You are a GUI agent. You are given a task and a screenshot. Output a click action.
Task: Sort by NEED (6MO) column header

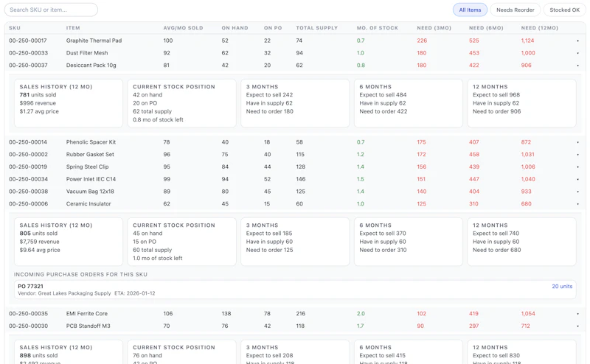click(486, 28)
